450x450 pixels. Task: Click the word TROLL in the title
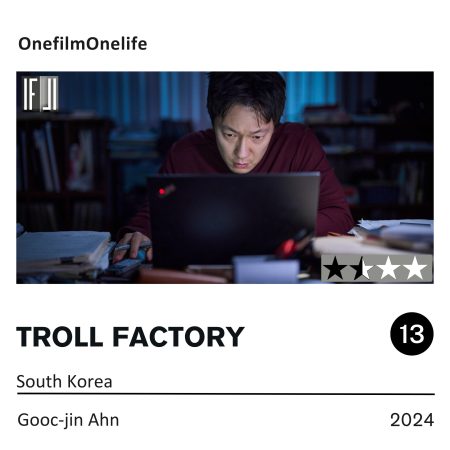tap(60, 337)
